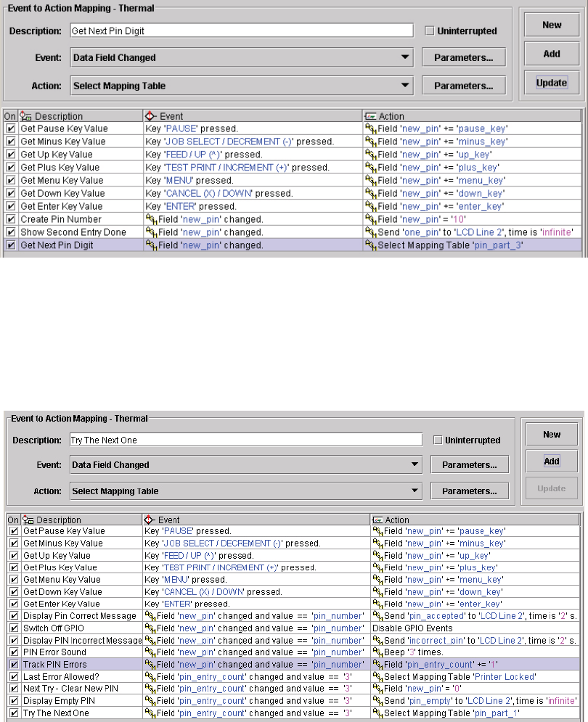Click field icon before "Send 'pin_accepted' to LCD Line 2"
Image resolution: width=588 pixels, height=722 pixels.
[x=378, y=615]
